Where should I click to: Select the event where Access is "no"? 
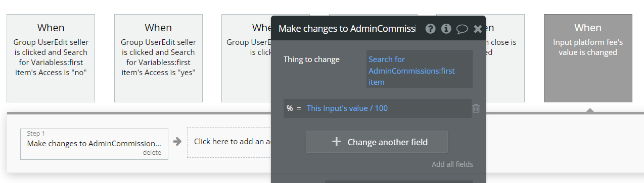(x=51, y=58)
